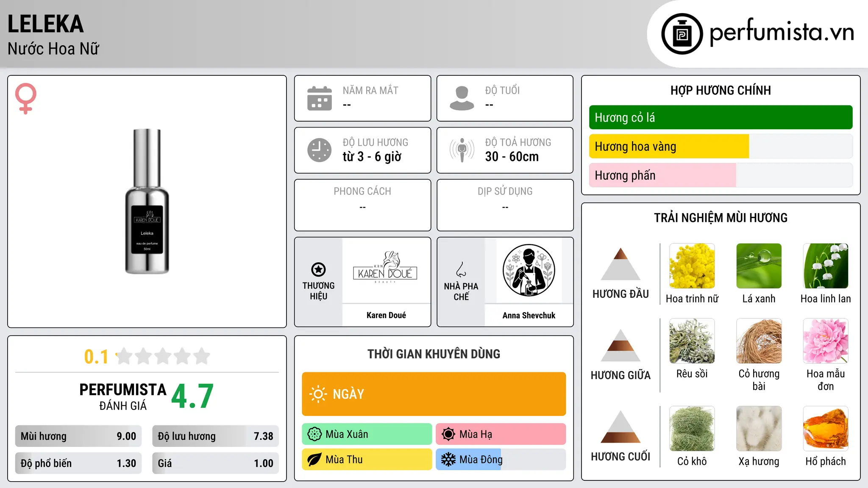868x488 pixels.
Task: Select the Cỏ khô note photo
Action: click(692, 429)
